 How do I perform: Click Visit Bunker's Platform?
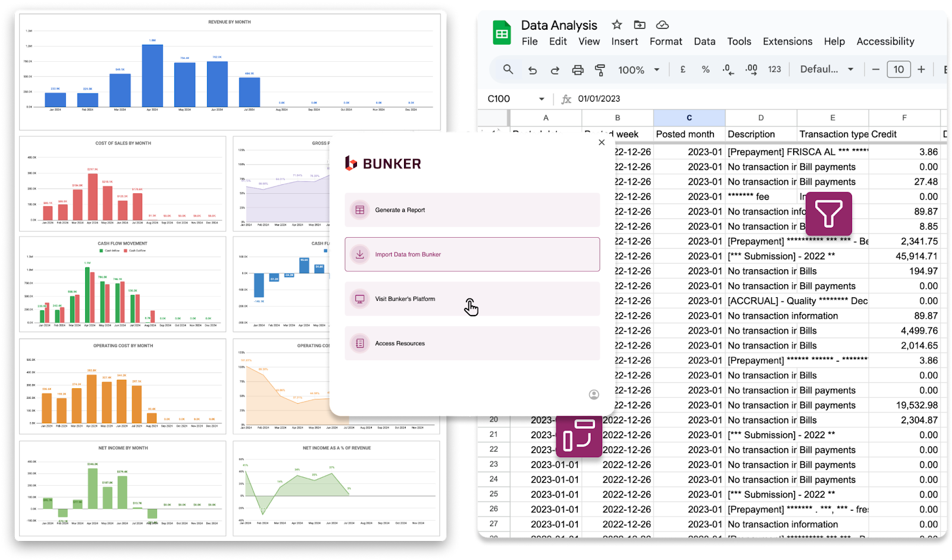(472, 299)
